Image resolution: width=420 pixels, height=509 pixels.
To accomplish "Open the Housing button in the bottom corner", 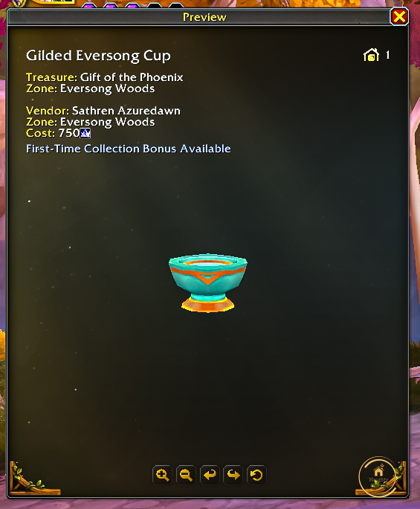I will tap(378, 476).
